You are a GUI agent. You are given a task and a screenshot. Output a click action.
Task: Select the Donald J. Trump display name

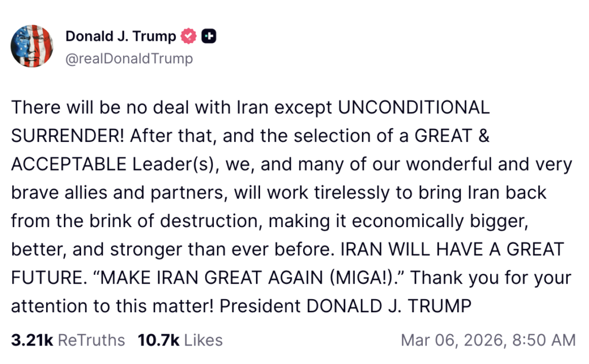(x=121, y=36)
